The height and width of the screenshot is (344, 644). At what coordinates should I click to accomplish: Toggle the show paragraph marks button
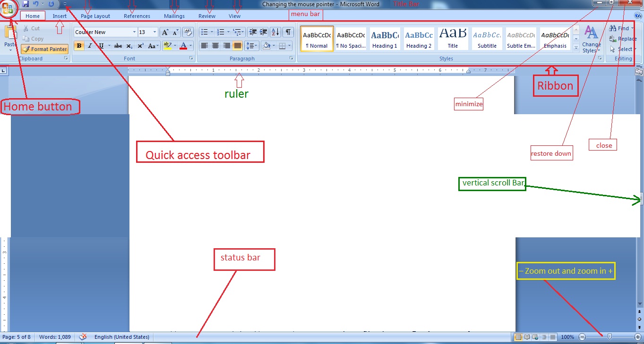click(289, 32)
